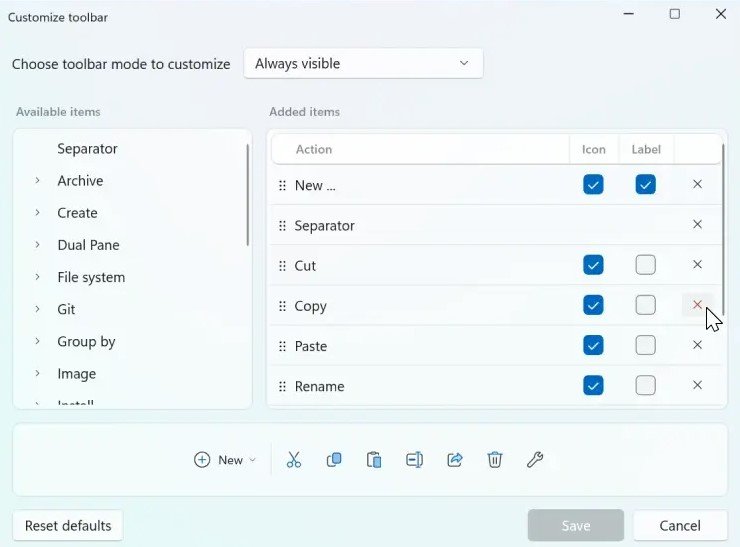Image resolution: width=740 pixels, height=547 pixels.
Task: Click the Cancel button
Action: tap(680, 526)
